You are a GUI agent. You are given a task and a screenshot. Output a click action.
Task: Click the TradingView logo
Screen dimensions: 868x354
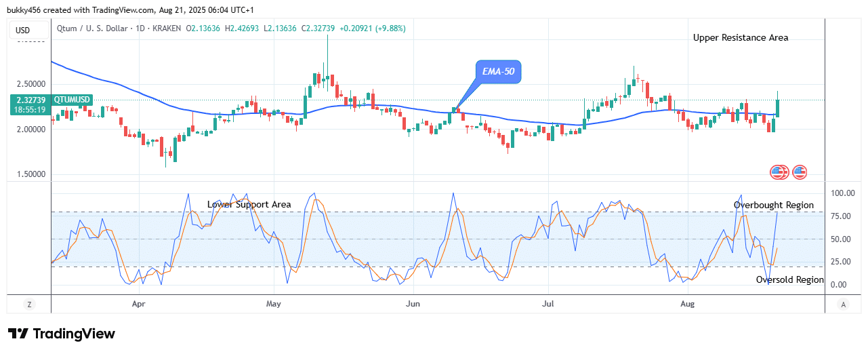[62, 334]
